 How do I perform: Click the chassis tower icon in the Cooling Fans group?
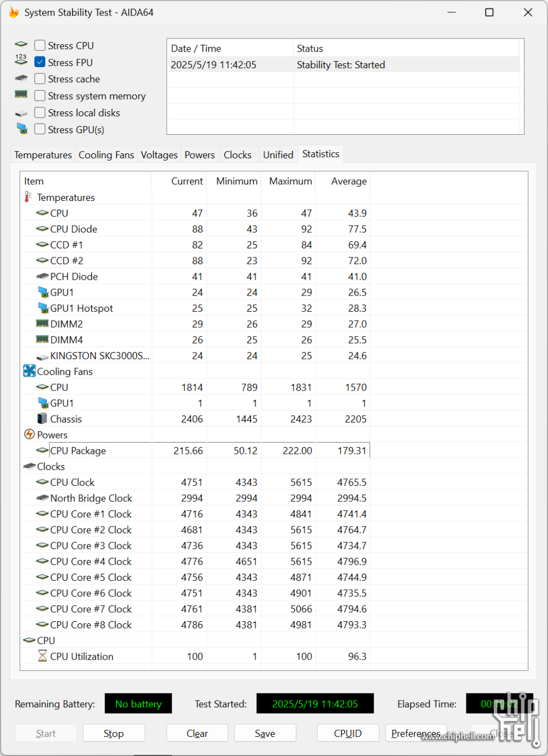42,419
